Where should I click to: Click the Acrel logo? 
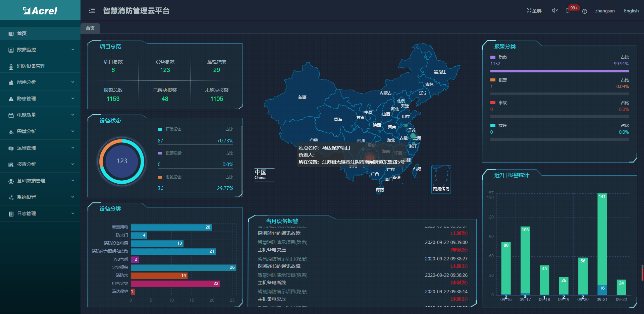tap(40, 10)
